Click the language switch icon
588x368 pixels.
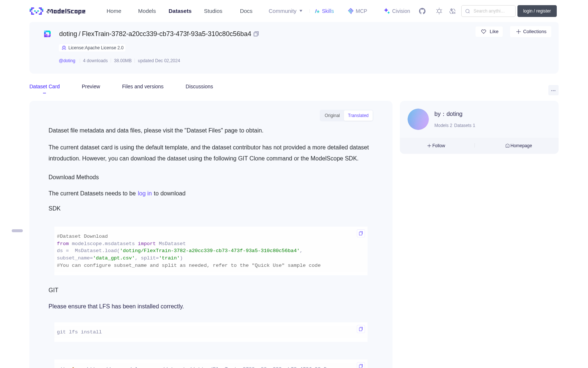[x=453, y=11]
